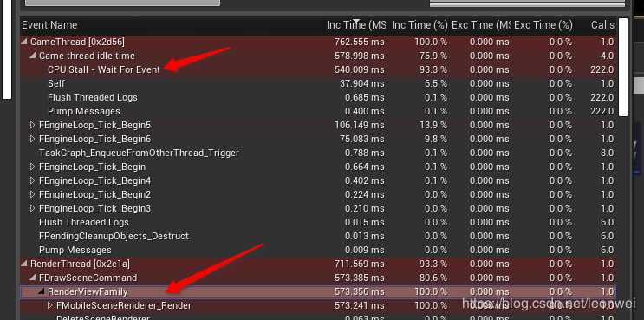Collapse Game thread idle time node
644x320 pixels.
point(33,56)
